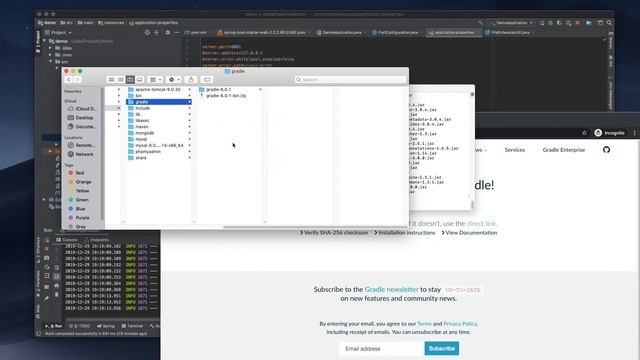Open the Terminal tool window tab
Screen dimensions: 640x360
[132, 326]
